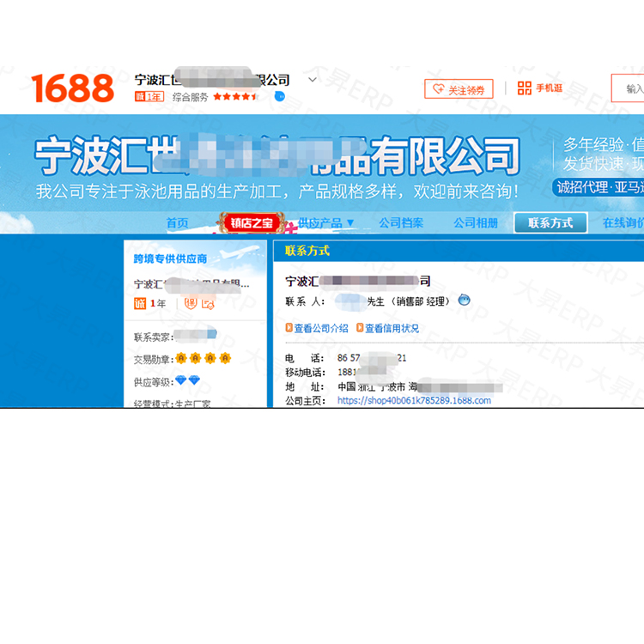Click the second 供应等级 diamond icon
The height and width of the screenshot is (644, 644).
(194, 380)
